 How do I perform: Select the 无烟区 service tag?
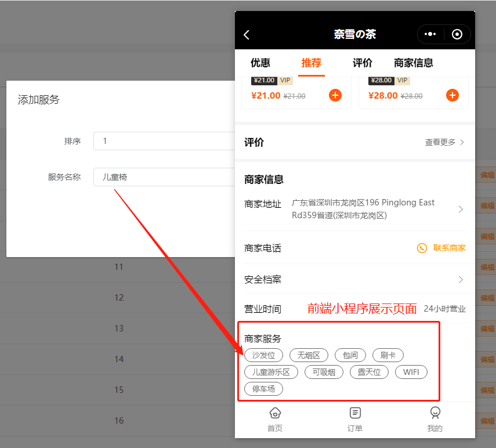309,355
